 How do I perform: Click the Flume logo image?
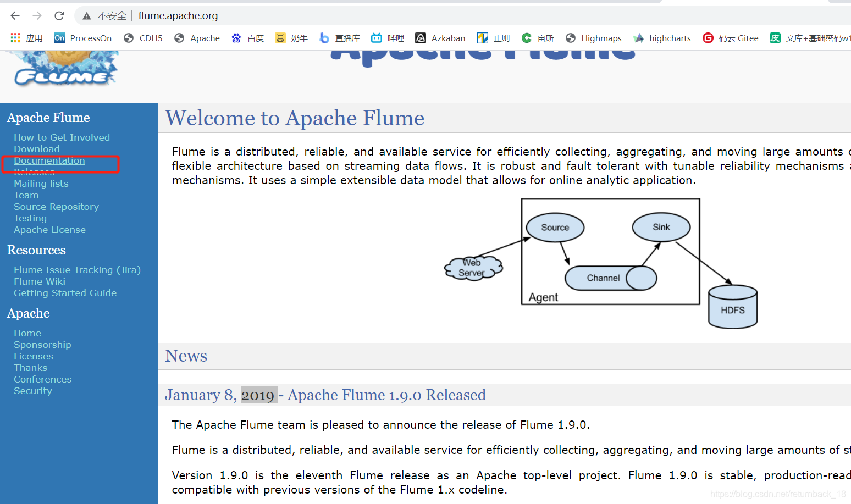pyautogui.click(x=66, y=69)
